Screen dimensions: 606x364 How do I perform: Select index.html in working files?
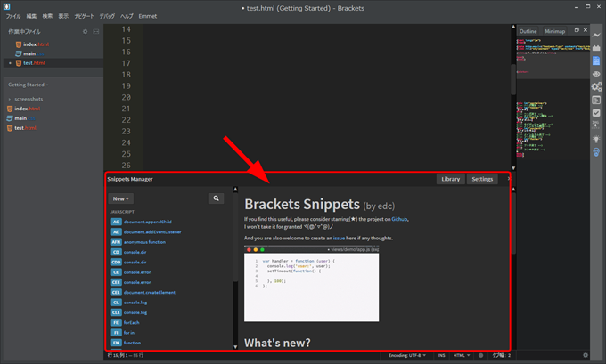pyautogui.click(x=36, y=44)
